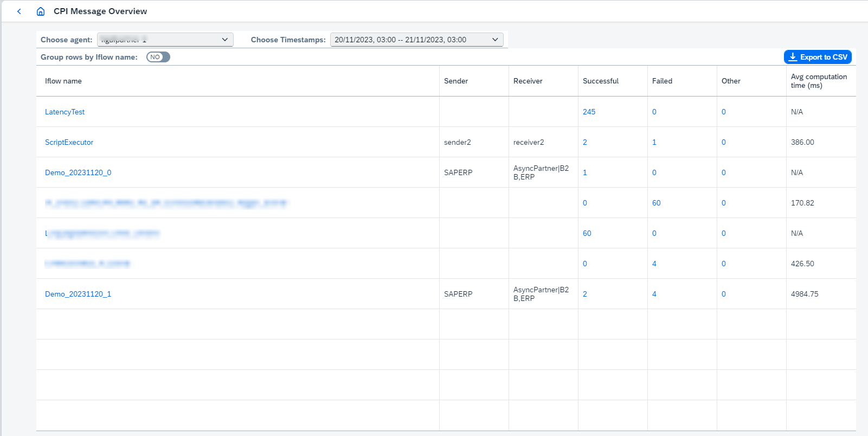Click Other count 0 for LatencyTest
The image size is (868, 436).
724,112
